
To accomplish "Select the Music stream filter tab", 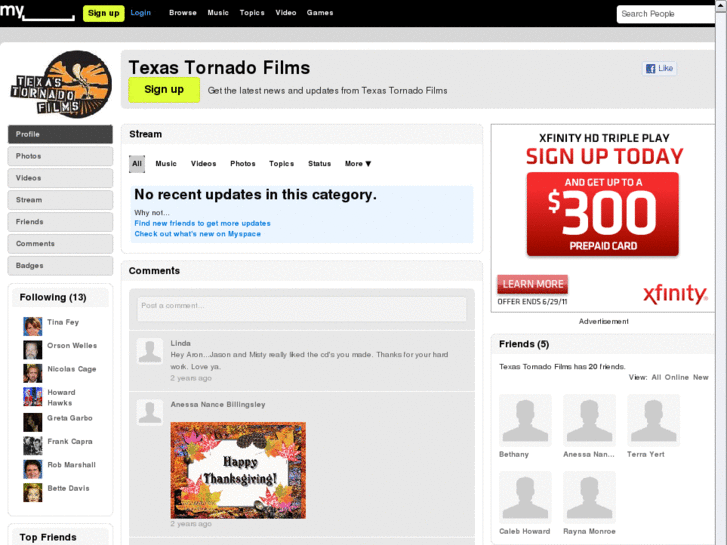I will click(166, 164).
